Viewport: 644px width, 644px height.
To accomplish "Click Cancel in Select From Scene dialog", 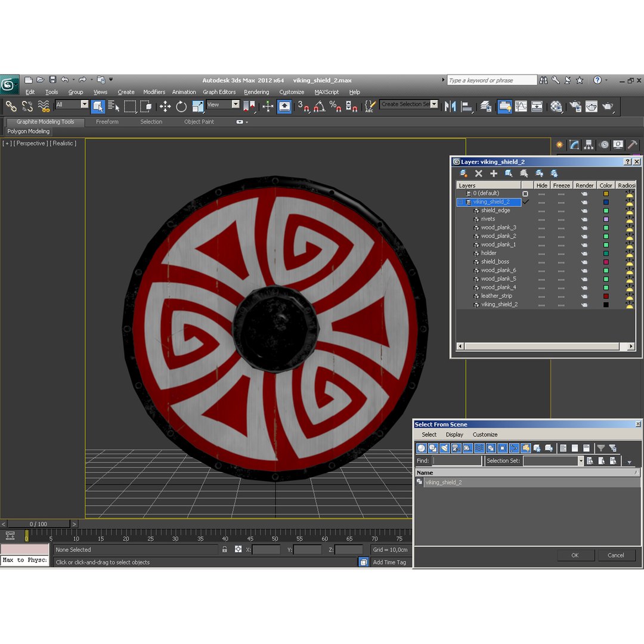I will (615, 555).
